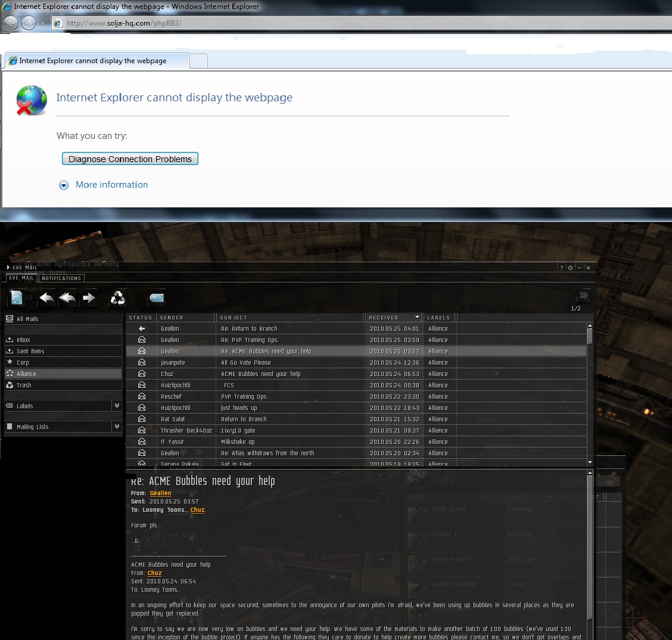Open the mail 'just heads up'
Screen dimensions: 672x640
[x=356, y=408]
